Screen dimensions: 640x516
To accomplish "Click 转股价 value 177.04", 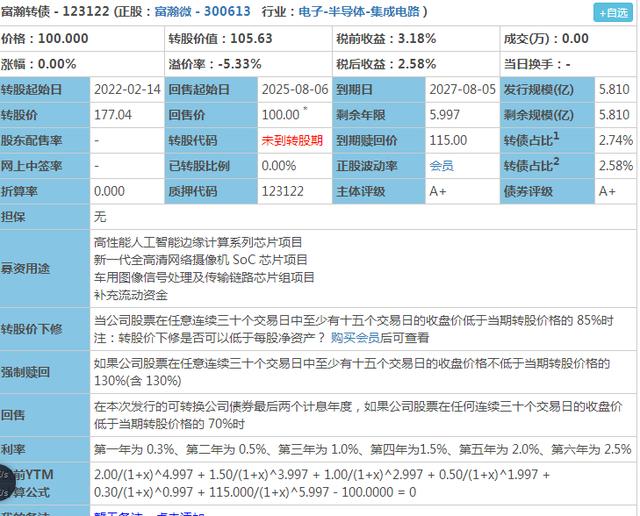I will pyautogui.click(x=113, y=115).
